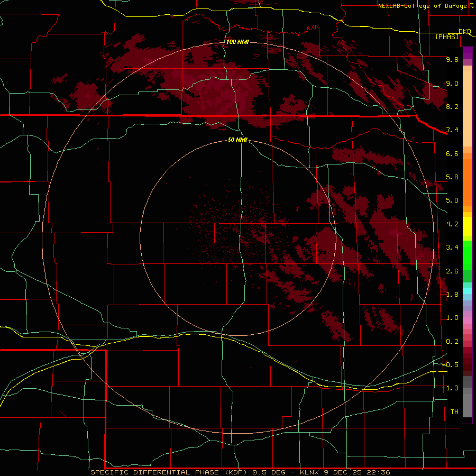Click the 4.2 value on the KDP scale
The image size is (476, 476).
pyautogui.click(x=452, y=224)
